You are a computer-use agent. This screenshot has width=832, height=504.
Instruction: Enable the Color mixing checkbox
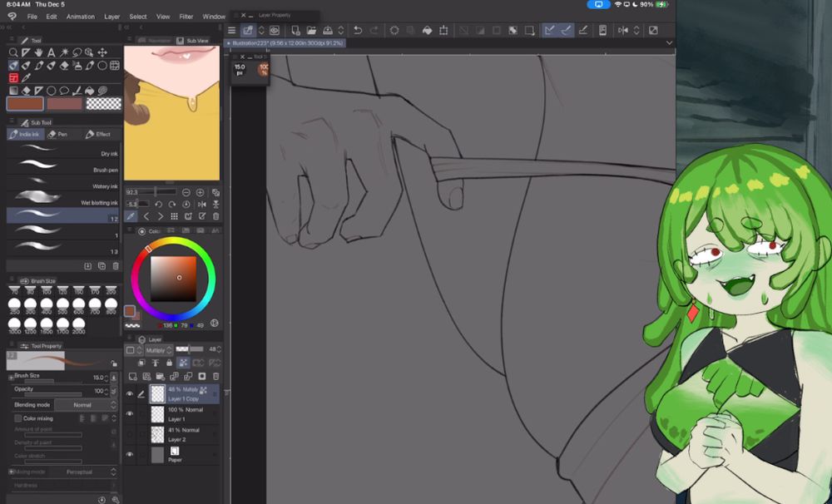(17, 418)
